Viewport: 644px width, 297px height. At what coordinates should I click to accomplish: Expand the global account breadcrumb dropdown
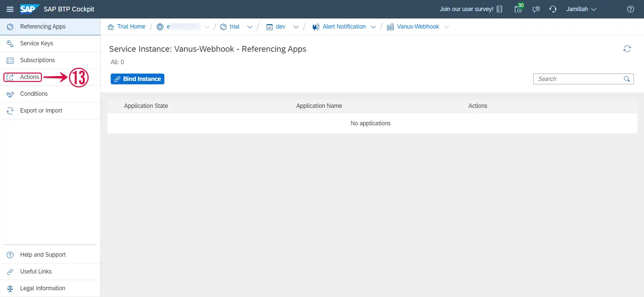(x=207, y=27)
